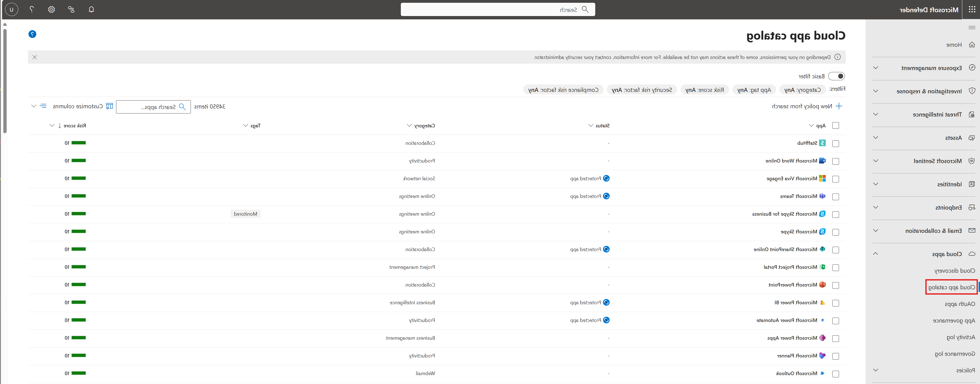The image size is (980, 384).
Task: Click the notifications bell icon
Action: pyautogui.click(x=91, y=9)
